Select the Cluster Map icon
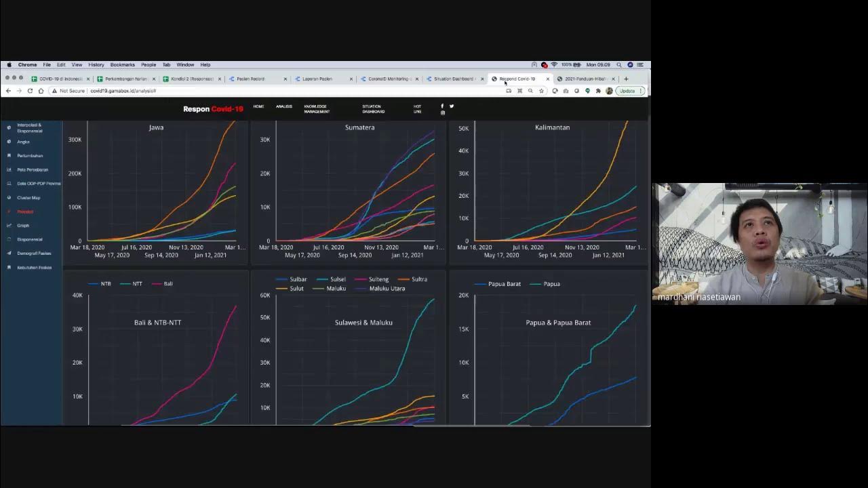The width and height of the screenshot is (868, 488). tap(9, 197)
